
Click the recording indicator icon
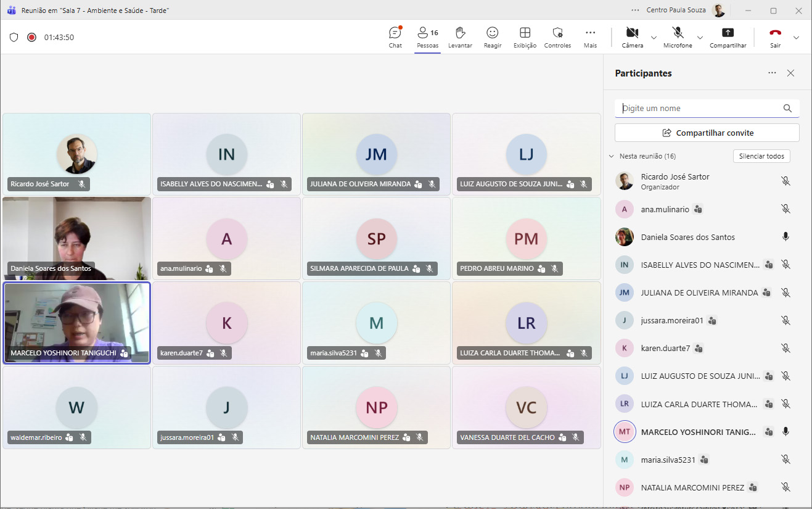tap(31, 37)
